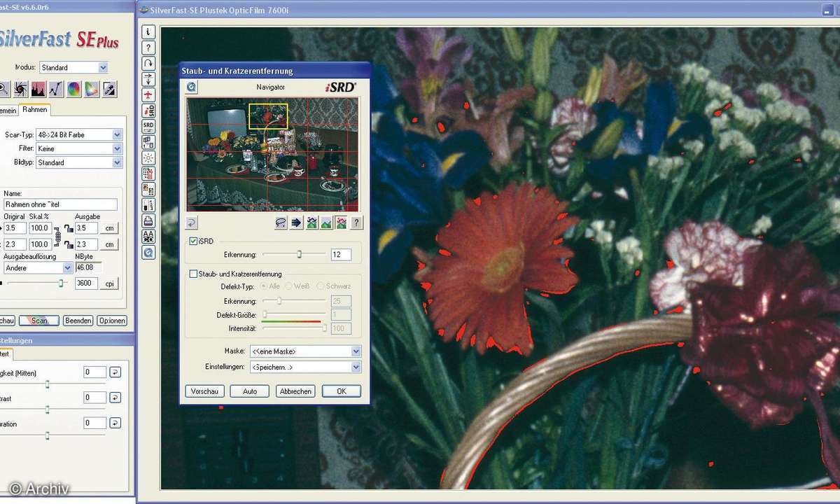Image resolution: width=840 pixels, height=504 pixels.
Task: Select the 'Alle' defect type radio
Action: tap(263, 286)
